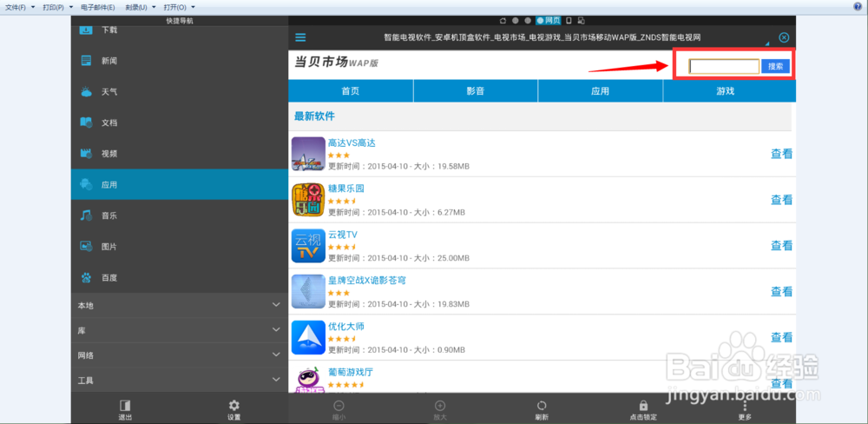The image size is (868, 424).
Task: Expand the 本地 section
Action: (x=180, y=305)
